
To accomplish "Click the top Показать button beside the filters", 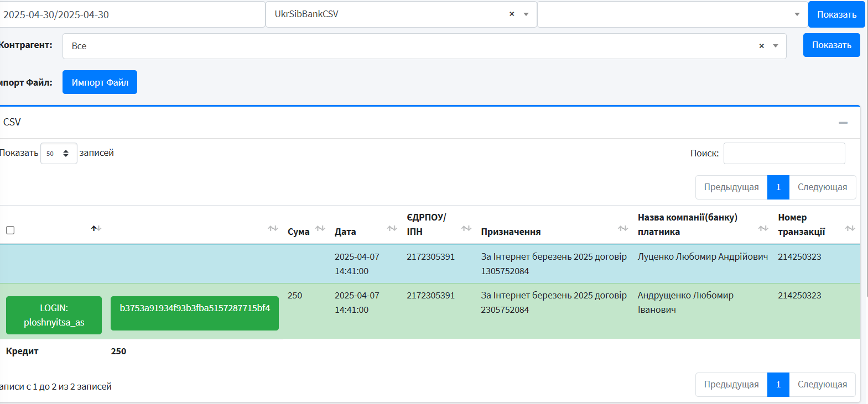I will 836,14.
